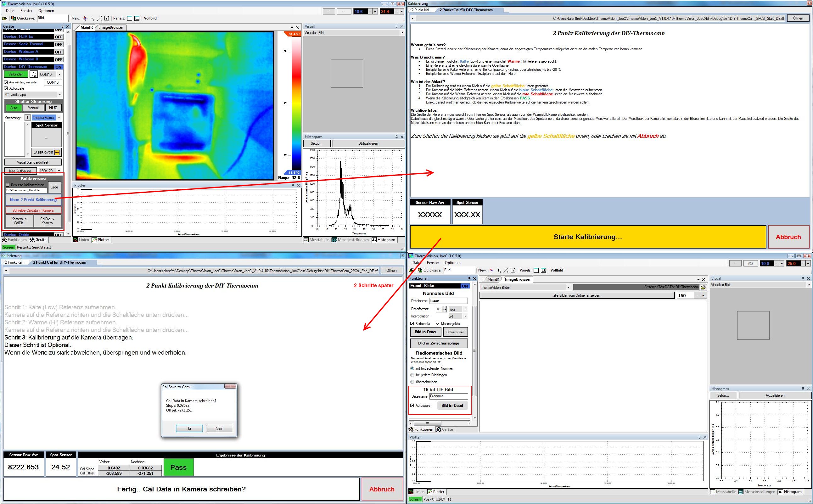Open the Visuelles Bild dropdown in top Visual panel
The height and width of the screenshot is (504, 813).
point(402,33)
